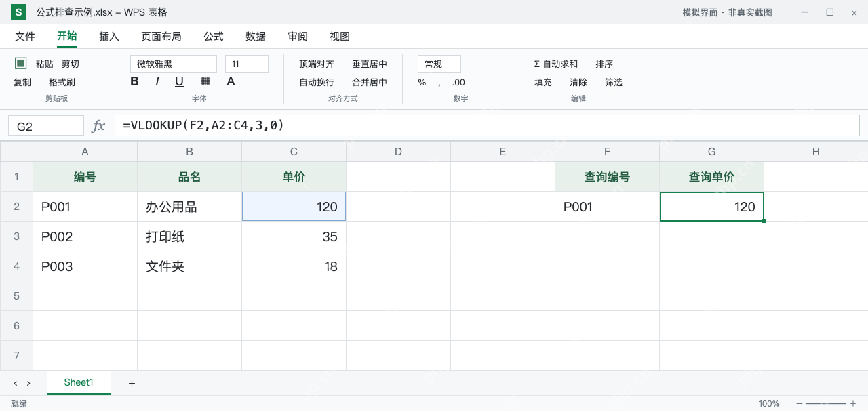The image size is (868, 412).
Task: Click the 合并居中 button
Action: [370, 82]
